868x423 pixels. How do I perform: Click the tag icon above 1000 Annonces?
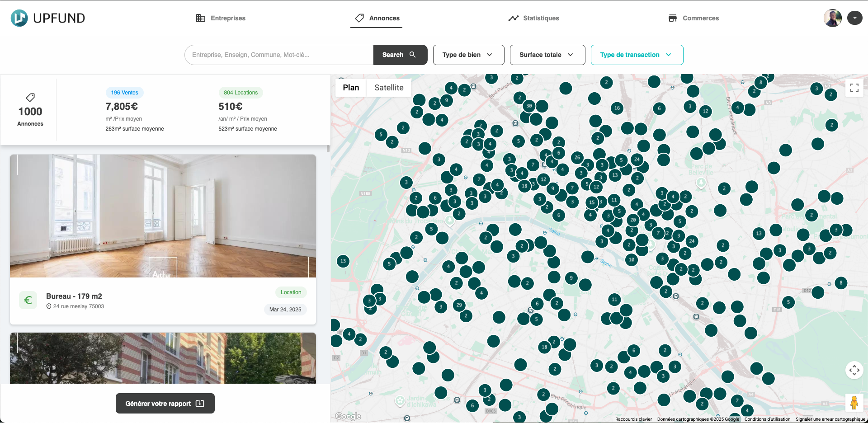pyautogui.click(x=30, y=97)
